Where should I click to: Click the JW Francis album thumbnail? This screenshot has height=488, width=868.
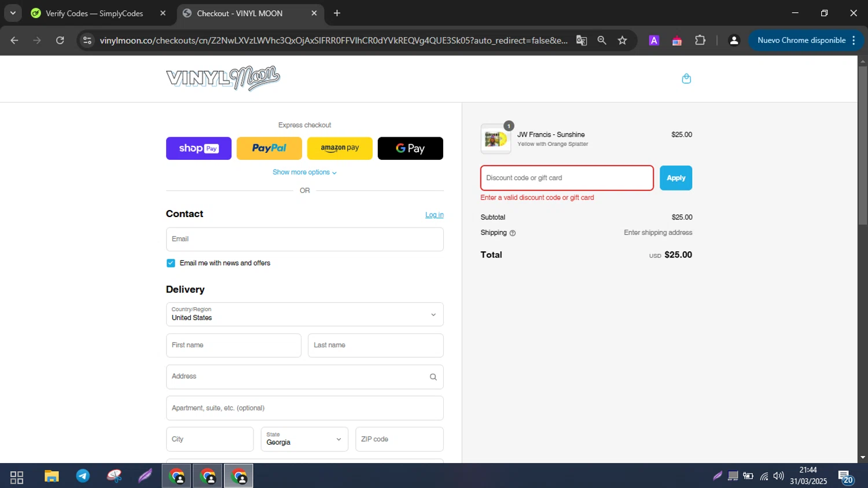(496, 139)
